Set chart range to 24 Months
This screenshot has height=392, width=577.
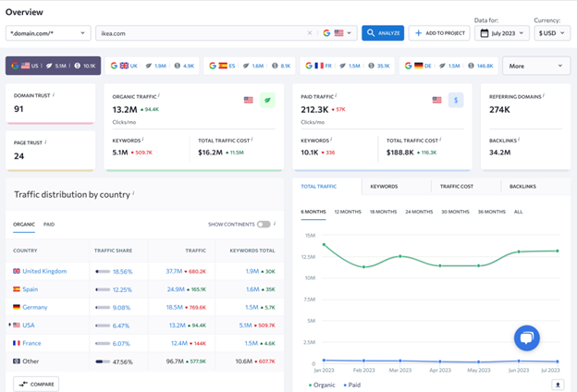pos(419,212)
